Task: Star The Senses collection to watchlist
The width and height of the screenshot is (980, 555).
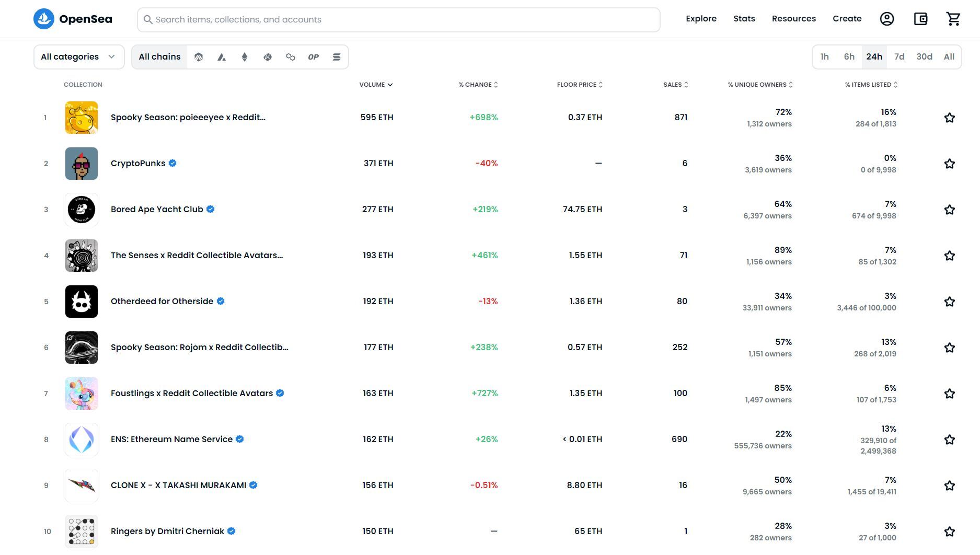Action: click(x=950, y=256)
